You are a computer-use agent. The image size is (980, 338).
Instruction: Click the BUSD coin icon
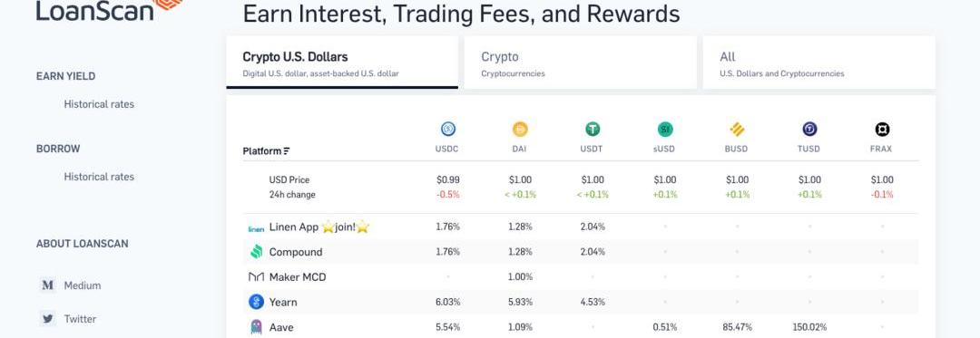coord(737,129)
